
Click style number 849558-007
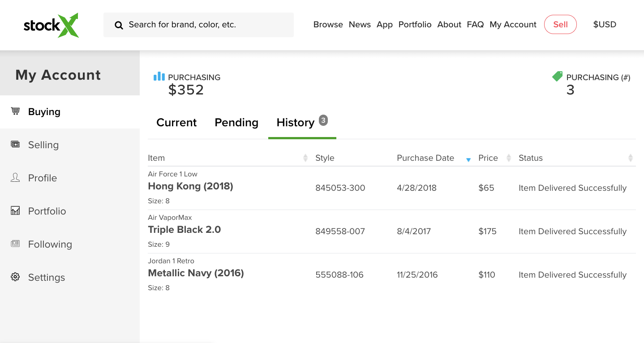pyautogui.click(x=340, y=232)
